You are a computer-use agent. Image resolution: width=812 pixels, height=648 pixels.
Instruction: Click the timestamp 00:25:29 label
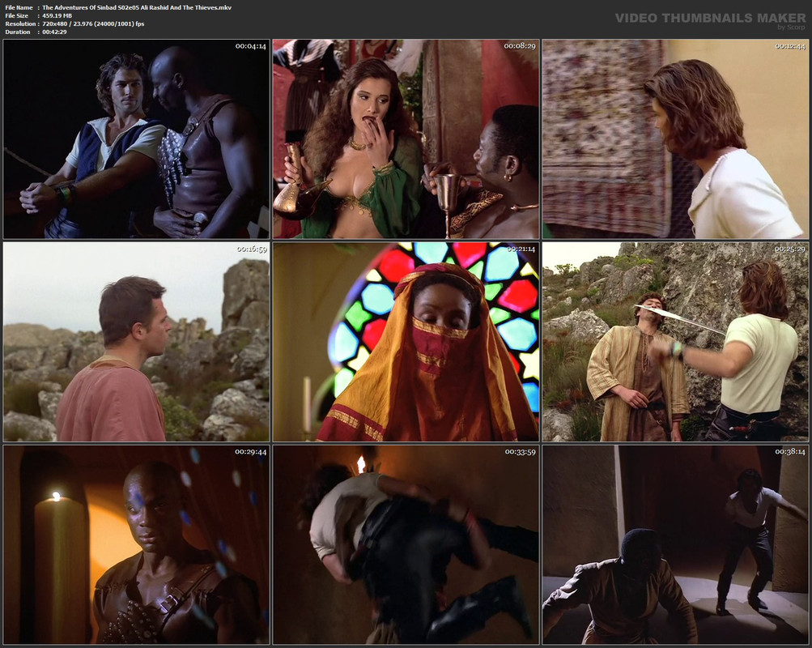point(789,249)
